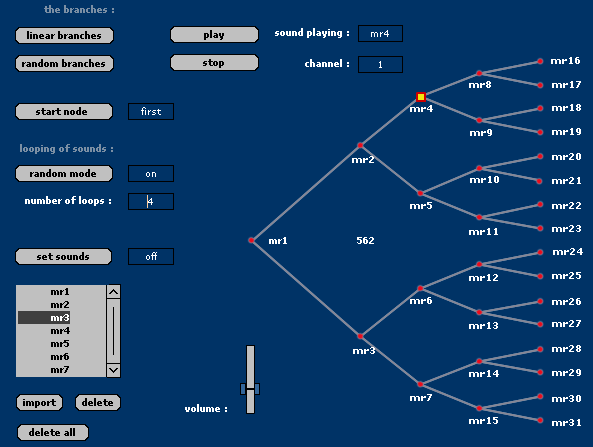This screenshot has width=593, height=447.
Task: Click the mr2 tree node dot
Action: pos(360,145)
